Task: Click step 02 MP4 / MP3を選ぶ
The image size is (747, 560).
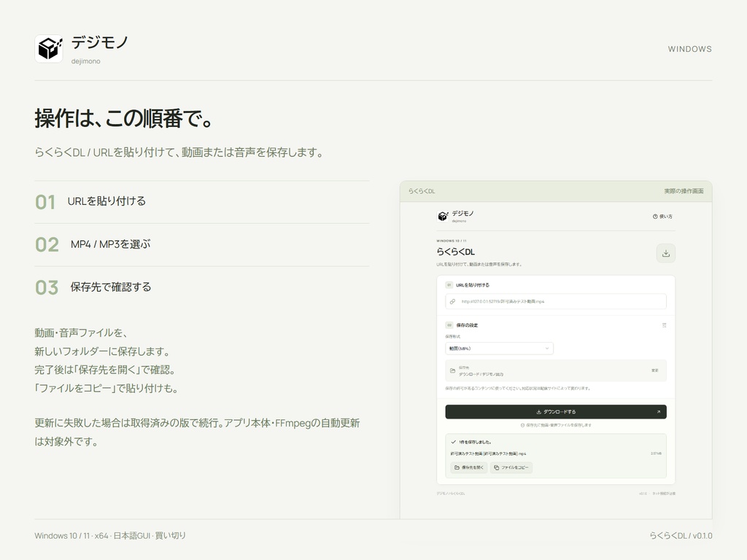Action: pyautogui.click(x=201, y=245)
